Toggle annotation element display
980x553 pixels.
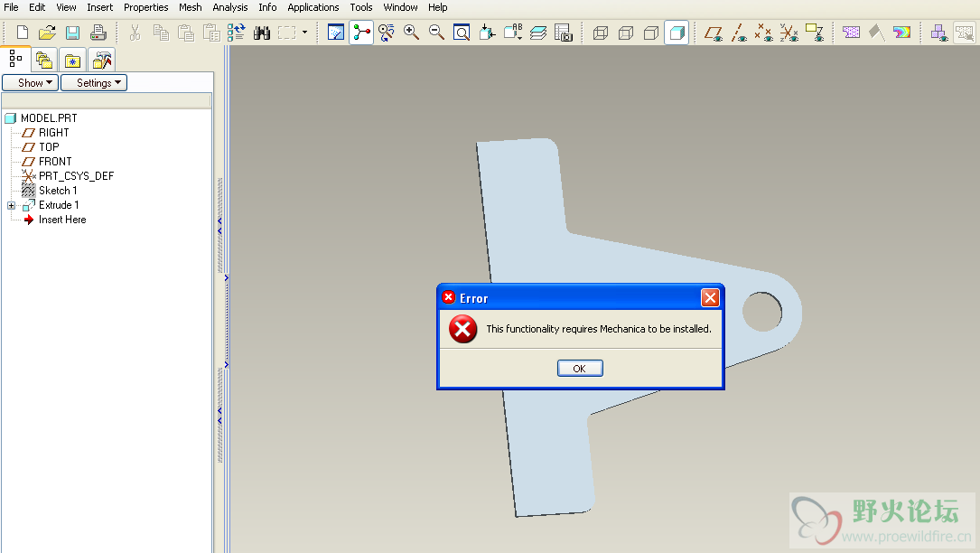pos(815,33)
